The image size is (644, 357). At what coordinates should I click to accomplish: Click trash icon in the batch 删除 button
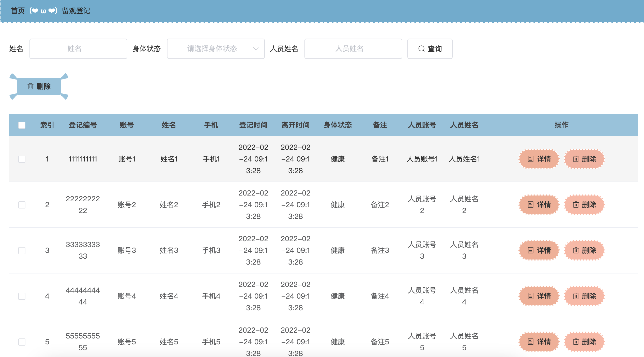tap(30, 86)
